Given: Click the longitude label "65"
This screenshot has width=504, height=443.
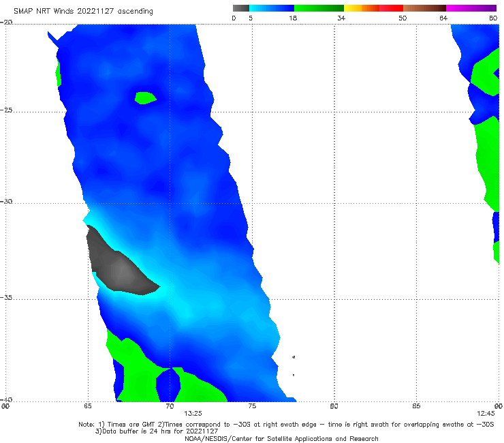Looking at the screenshot, I should coord(88,406).
